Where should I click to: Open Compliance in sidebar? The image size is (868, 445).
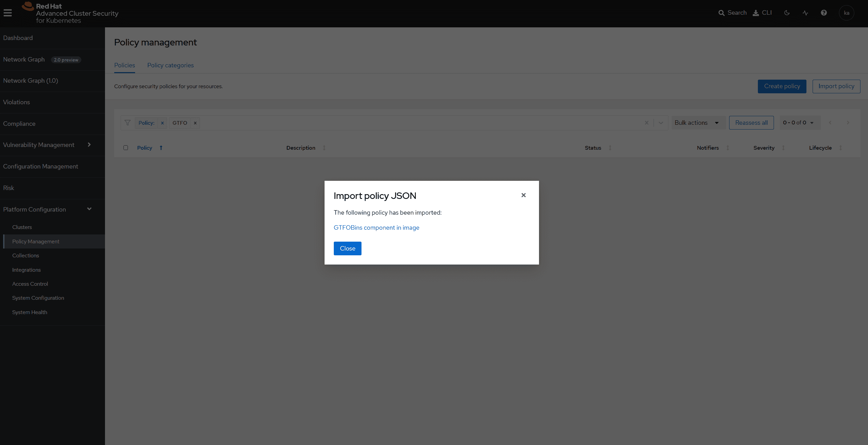pyautogui.click(x=52, y=124)
